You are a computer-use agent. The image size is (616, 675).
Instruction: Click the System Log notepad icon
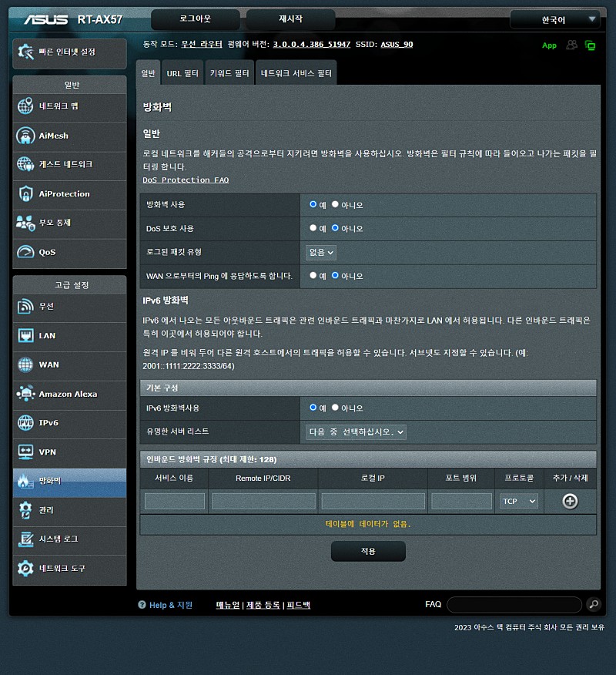click(25, 539)
